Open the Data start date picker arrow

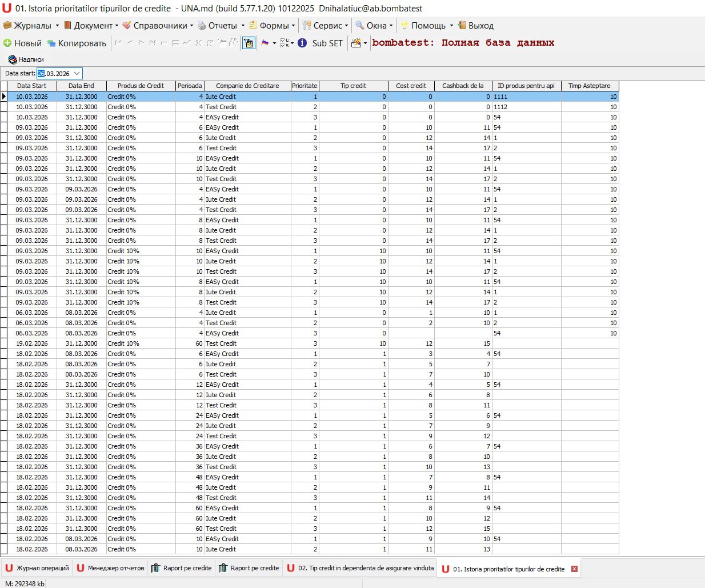[x=77, y=73]
